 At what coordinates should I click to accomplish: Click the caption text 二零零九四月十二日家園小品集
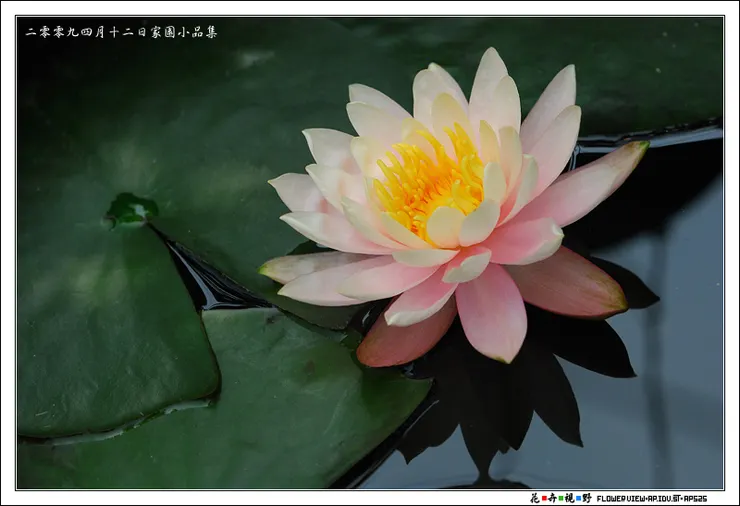(121, 32)
